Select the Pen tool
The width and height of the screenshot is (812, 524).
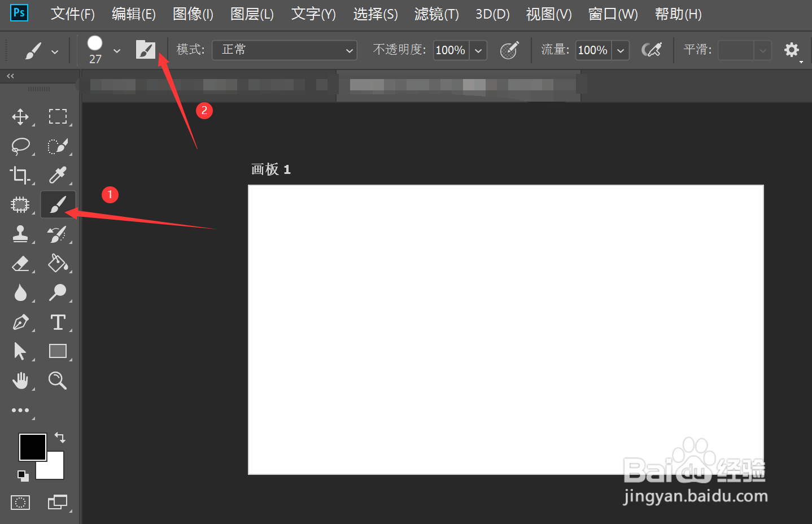tap(21, 322)
